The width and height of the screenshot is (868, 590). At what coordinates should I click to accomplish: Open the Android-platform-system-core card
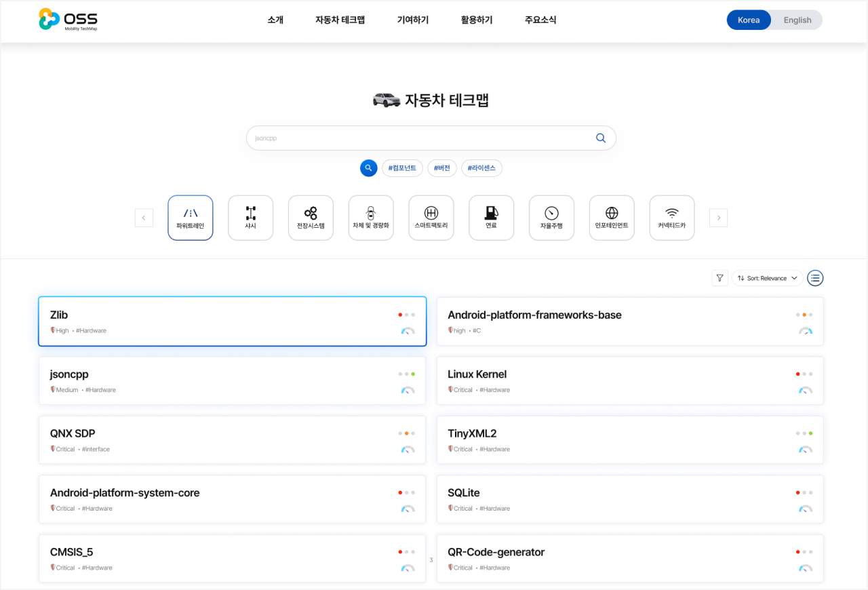coord(233,499)
